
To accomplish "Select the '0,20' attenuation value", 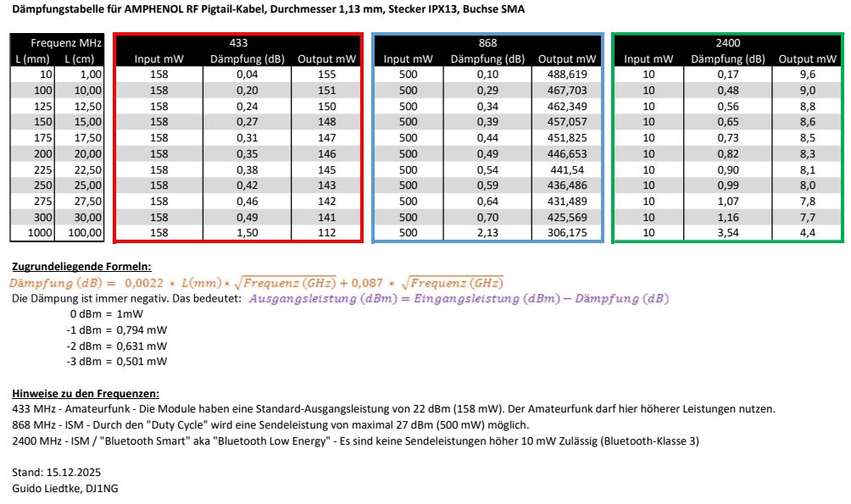I will click(248, 90).
